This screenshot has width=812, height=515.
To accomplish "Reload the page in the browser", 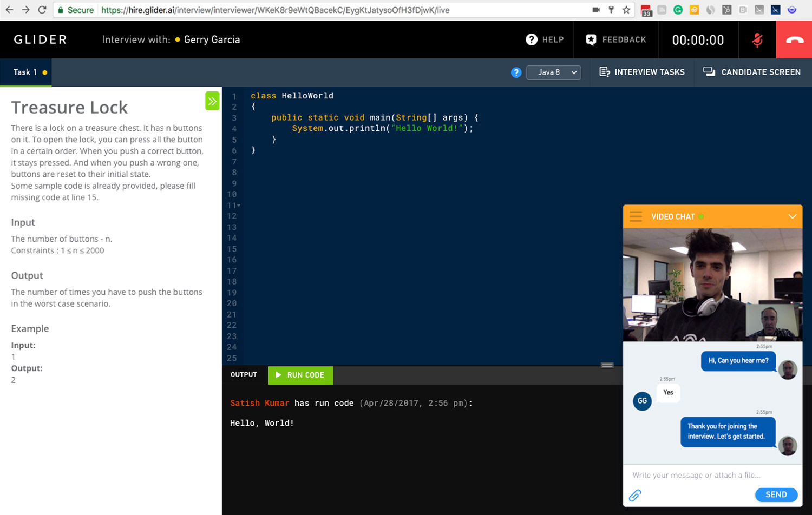I will (x=42, y=10).
